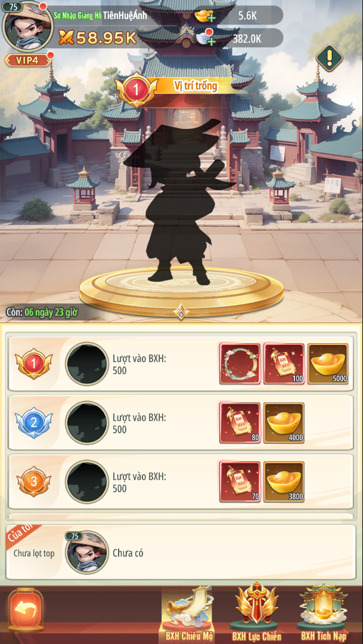
Task: View rank 2 gold reward of 4000
Action: [284, 423]
